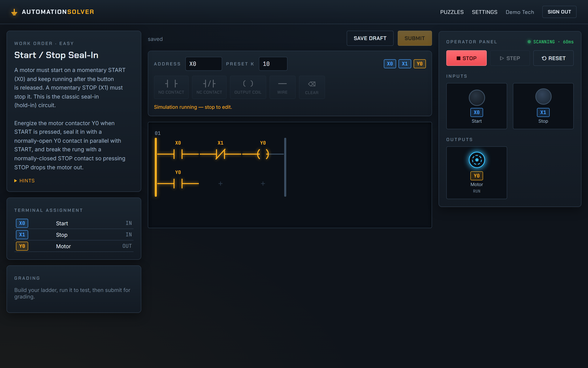Click the AutomationSolver logo icon
The image size is (588, 368).
click(14, 12)
